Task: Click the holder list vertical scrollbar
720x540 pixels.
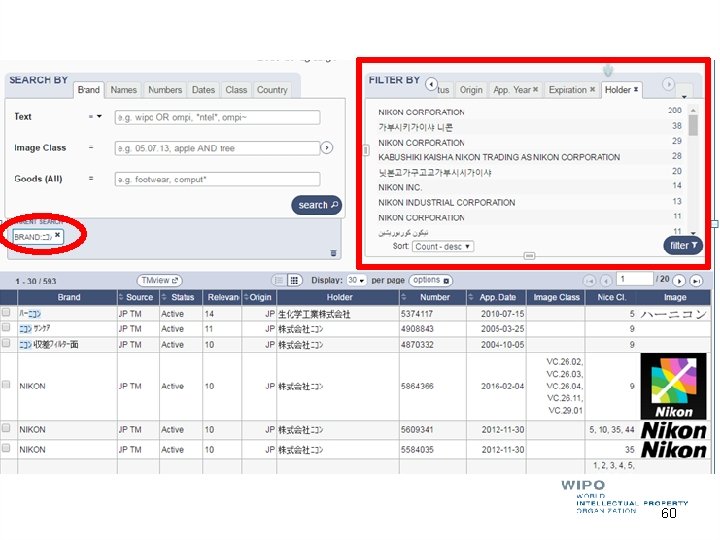Action: coord(693,171)
